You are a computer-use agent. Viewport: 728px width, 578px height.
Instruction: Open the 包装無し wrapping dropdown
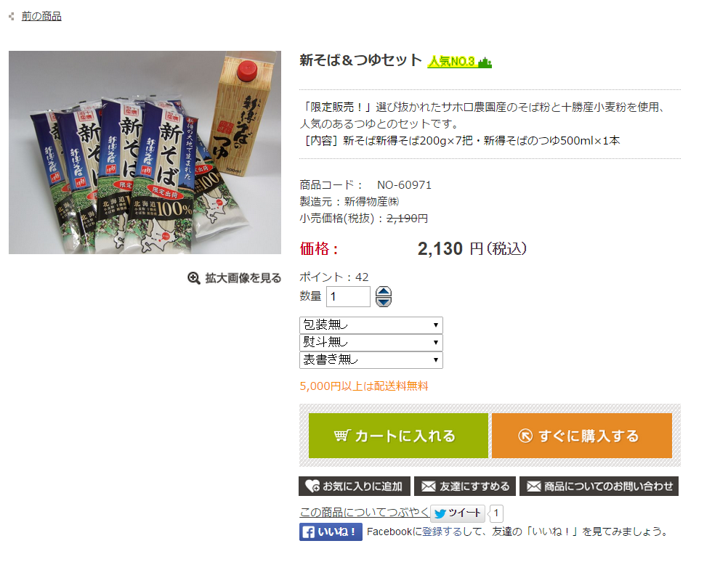pyautogui.click(x=371, y=325)
